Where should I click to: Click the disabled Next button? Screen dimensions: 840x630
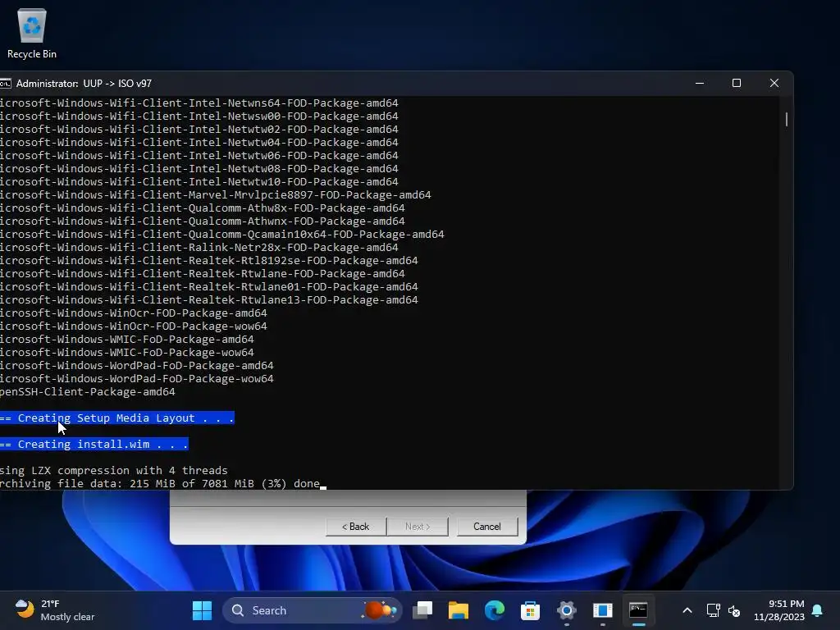(418, 526)
